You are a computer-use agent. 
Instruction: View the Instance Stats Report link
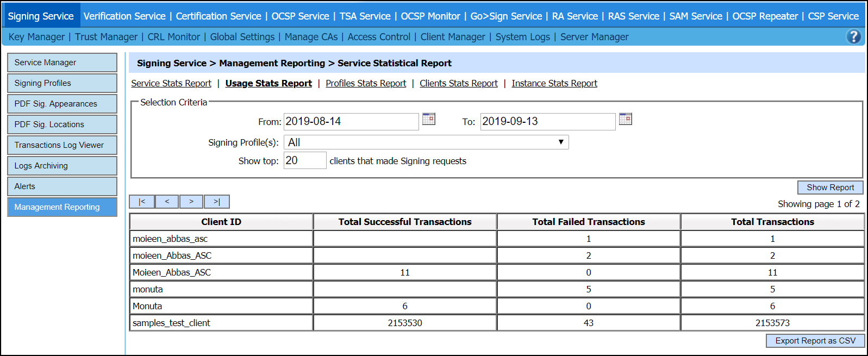tap(554, 83)
